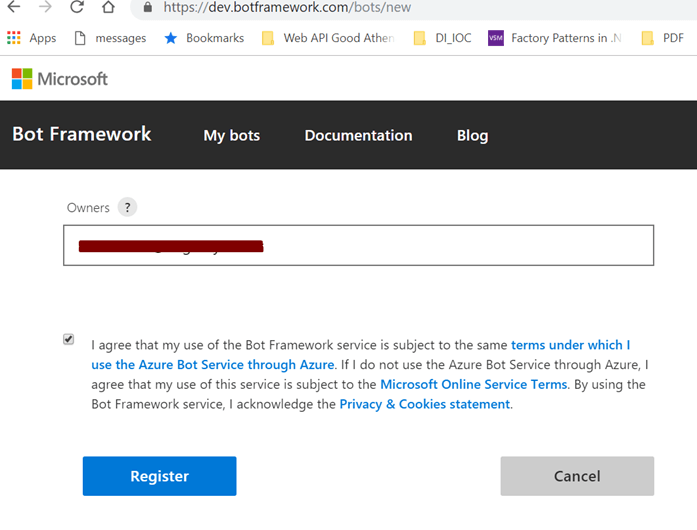
Task: Click the Cancel button
Action: (x=577, y=476)
